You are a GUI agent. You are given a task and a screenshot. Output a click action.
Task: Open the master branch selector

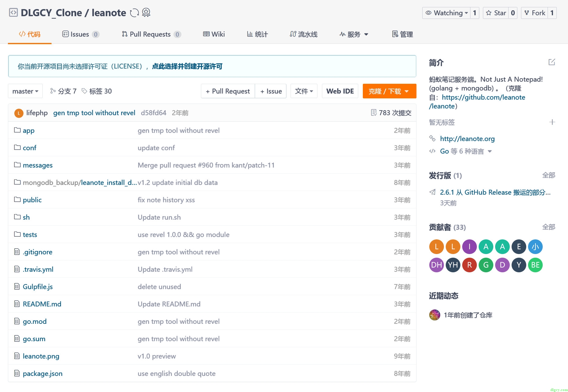[x=25, y=91]
